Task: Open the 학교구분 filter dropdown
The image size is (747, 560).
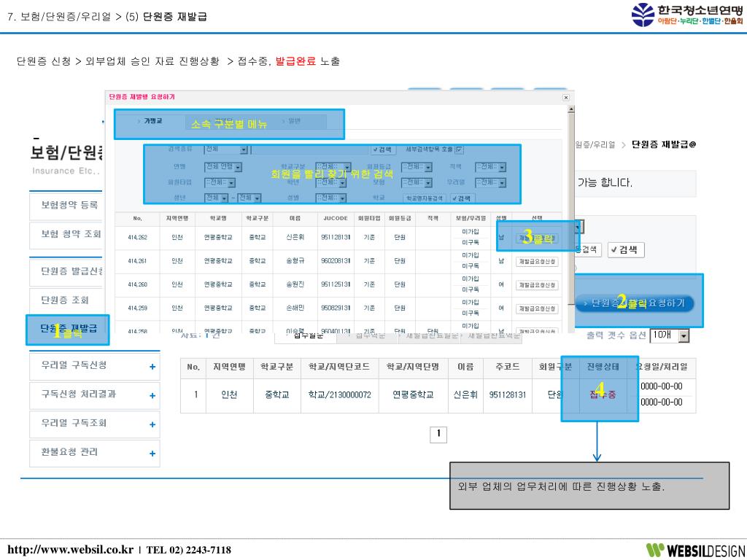Action: click(333, 167)
